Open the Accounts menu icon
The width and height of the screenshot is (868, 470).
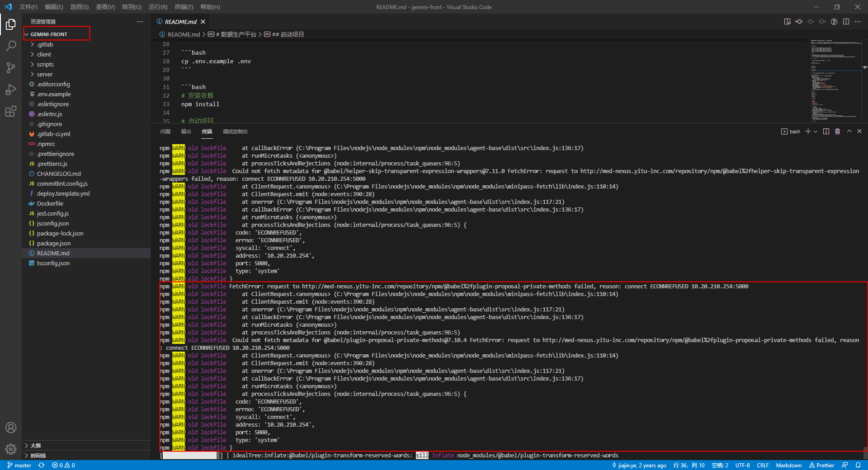pos(11,428)
